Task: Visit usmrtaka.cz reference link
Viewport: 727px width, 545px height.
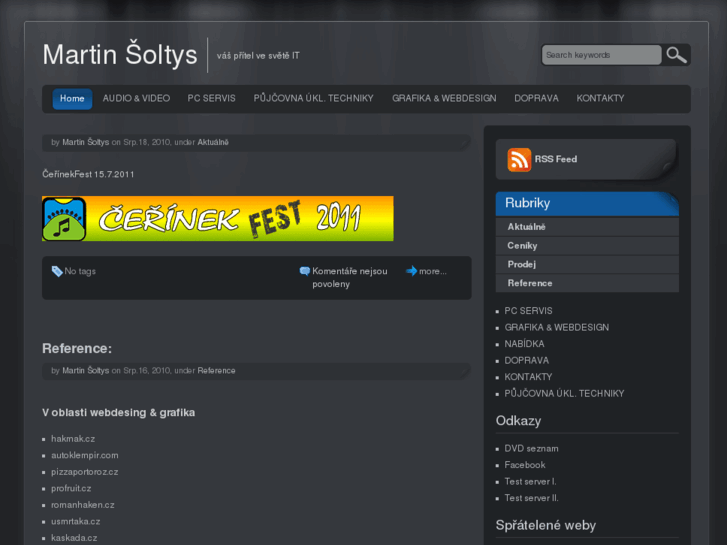Action: click(76, 521)
